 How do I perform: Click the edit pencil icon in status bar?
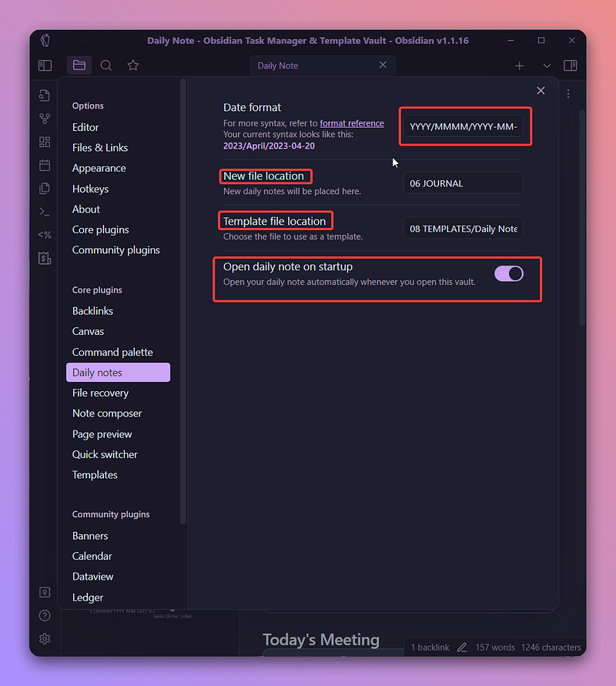pos(462,647)
